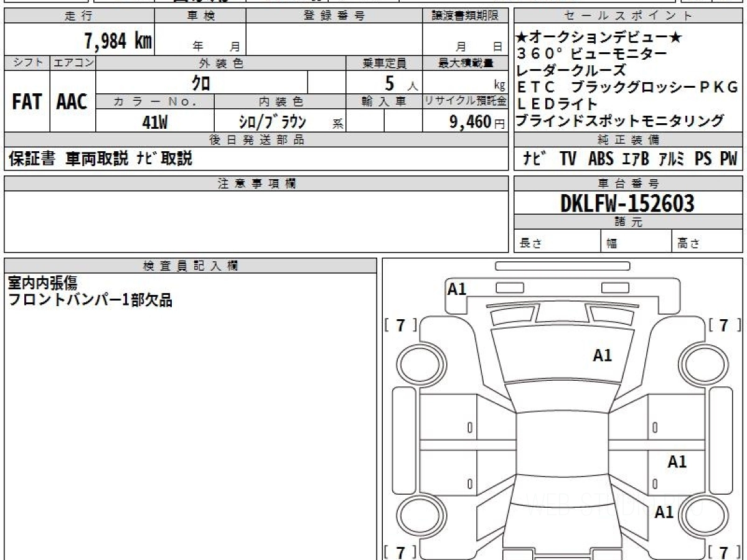
Task: Click the 登録番号 header cell
Action: coord(334,16)
